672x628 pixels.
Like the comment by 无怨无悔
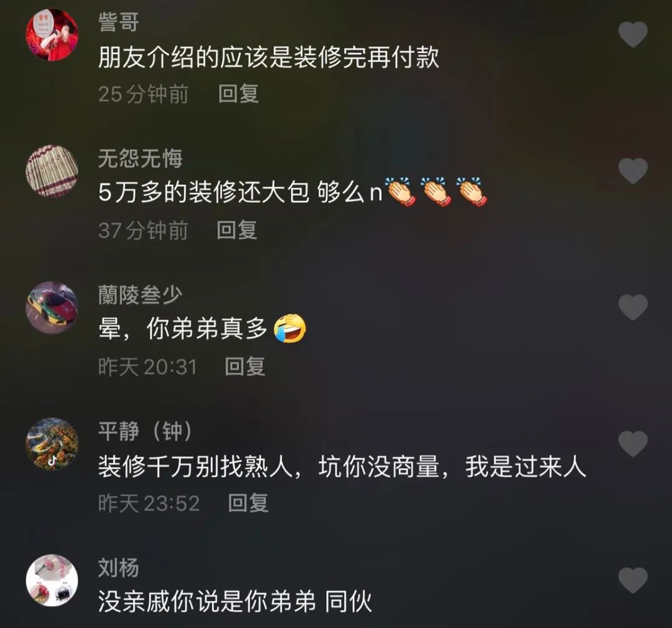(633, 171)
